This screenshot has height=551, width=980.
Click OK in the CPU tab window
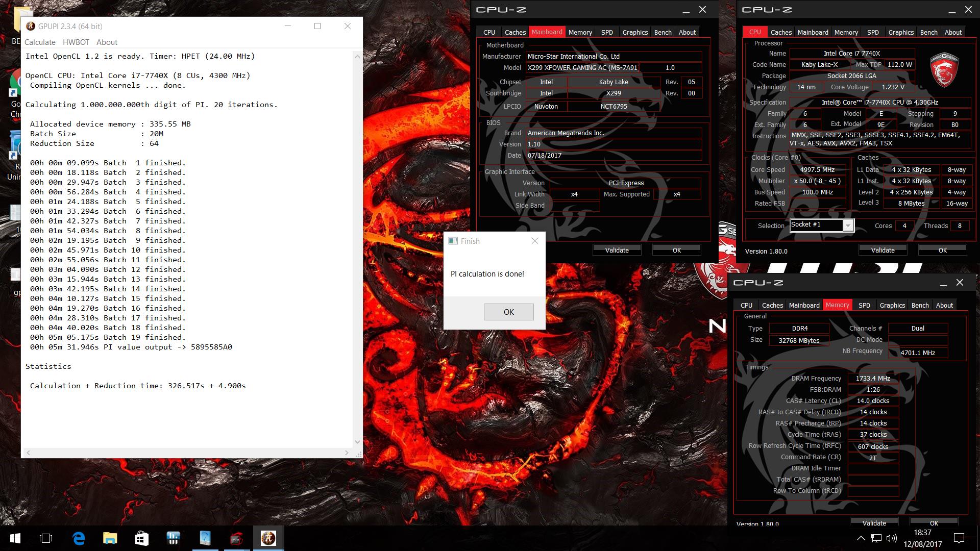tap(942, 250)
